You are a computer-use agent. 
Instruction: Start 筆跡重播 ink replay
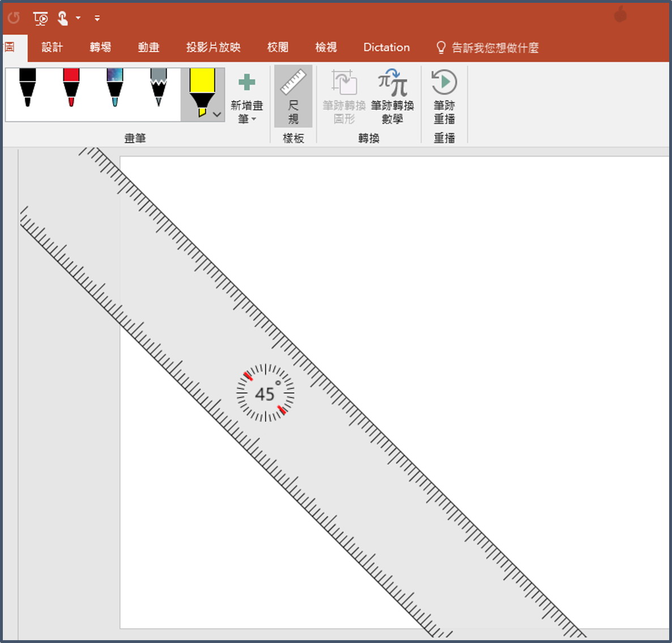pyautogui.click(x=444, y=97)
